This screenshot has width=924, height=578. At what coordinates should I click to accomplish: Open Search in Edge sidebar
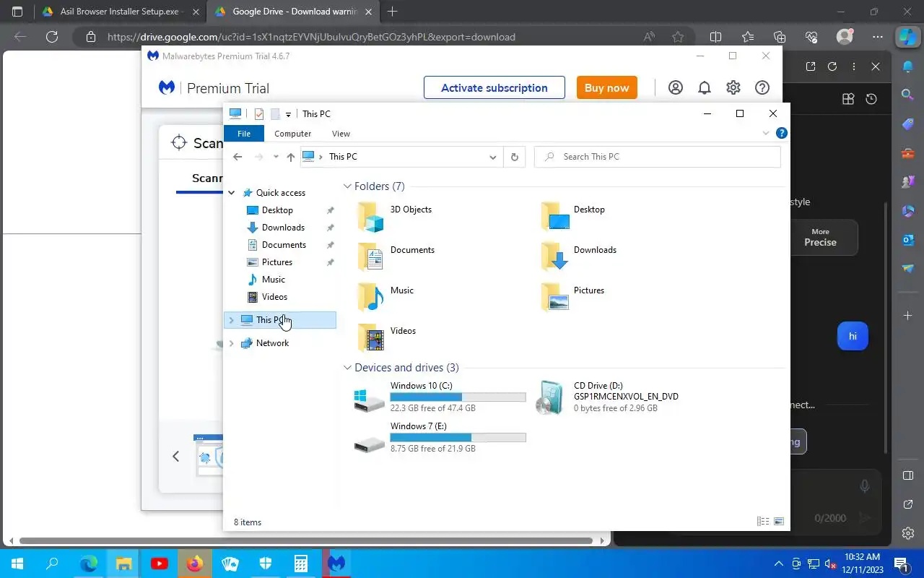(908, 95)
